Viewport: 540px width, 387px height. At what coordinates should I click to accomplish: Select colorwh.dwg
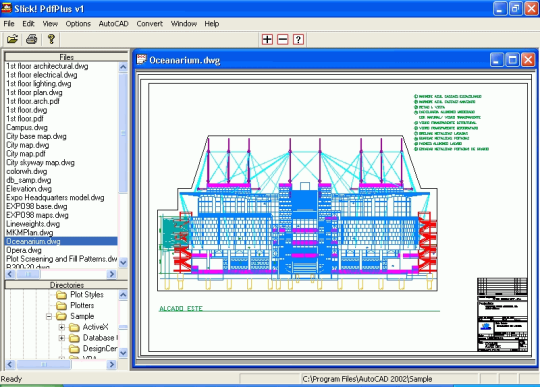pyautogui.click(x=27, y=171)
